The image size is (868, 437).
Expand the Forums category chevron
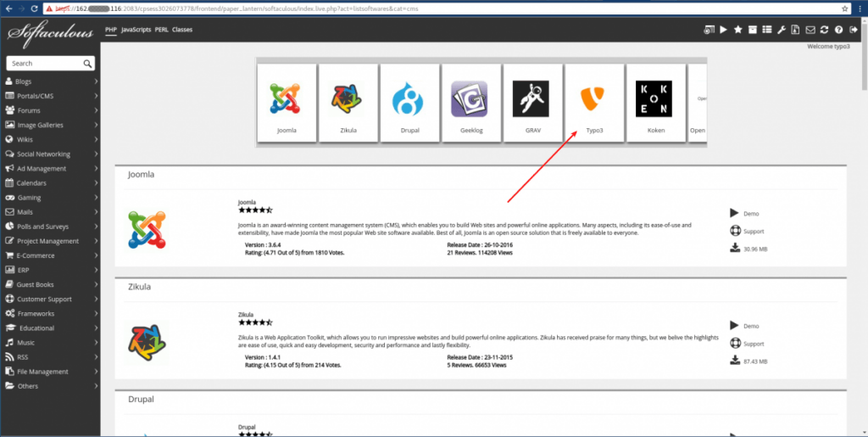click(97, 110)
